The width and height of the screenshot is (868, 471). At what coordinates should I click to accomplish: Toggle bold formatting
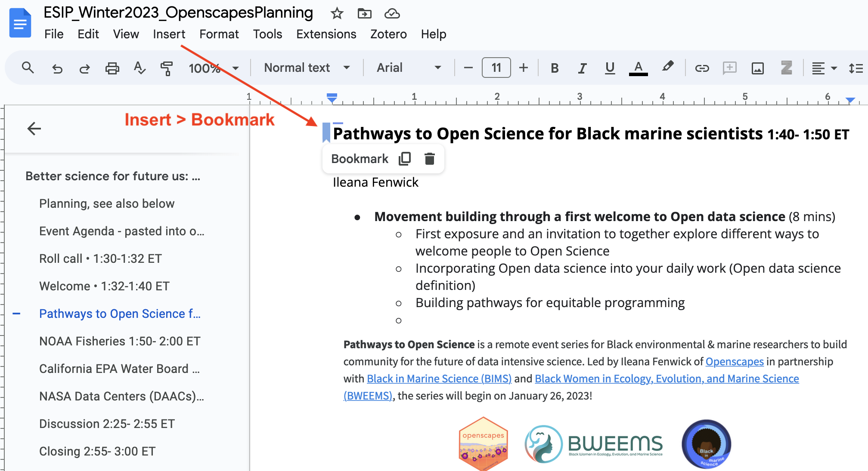(555, 68)
